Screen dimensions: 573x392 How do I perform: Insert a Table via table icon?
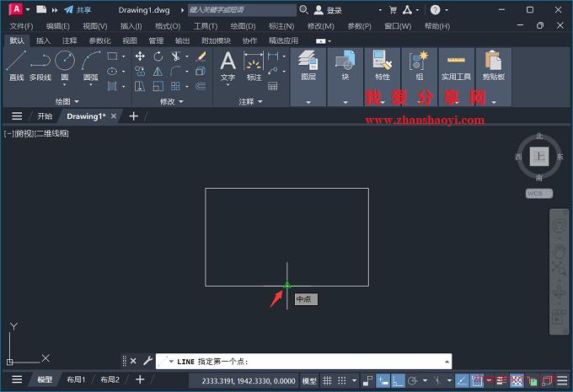pyautogui.click(x=273, y=86)
